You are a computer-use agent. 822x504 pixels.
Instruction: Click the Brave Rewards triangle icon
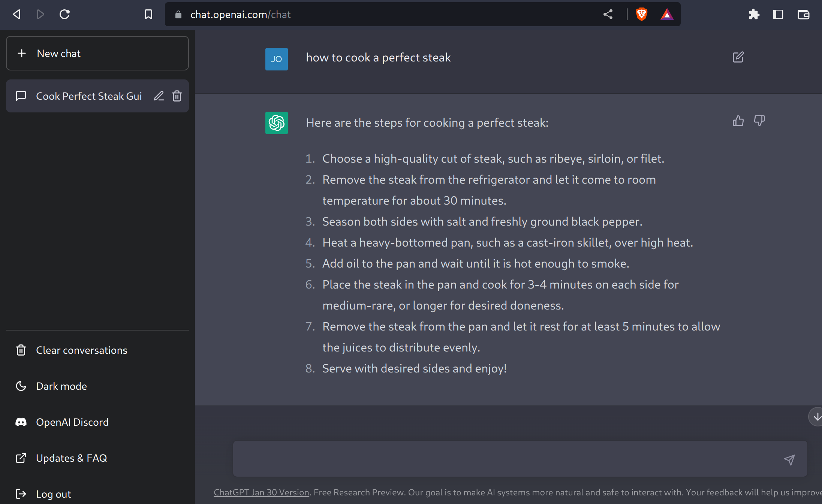tap(667, 15)
